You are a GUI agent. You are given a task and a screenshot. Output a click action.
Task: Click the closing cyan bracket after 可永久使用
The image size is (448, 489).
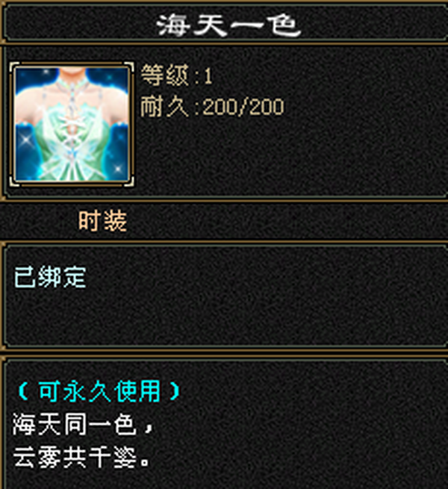pos(175,391)
